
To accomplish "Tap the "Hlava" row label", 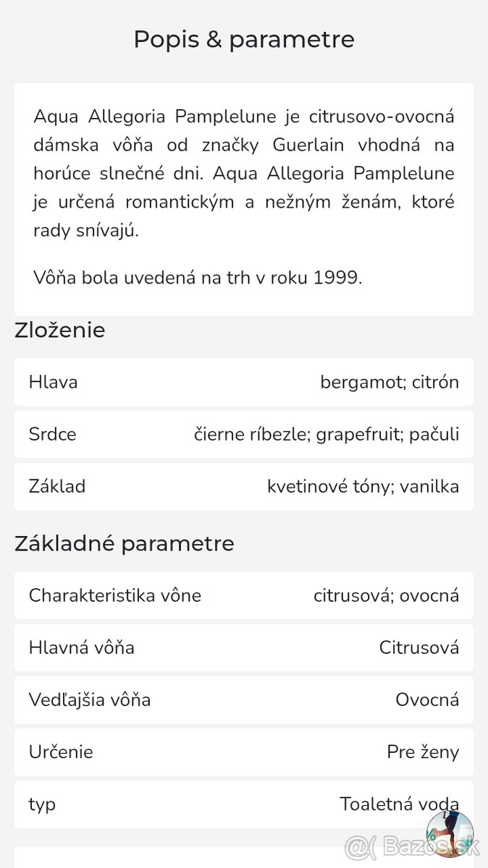I will tap(54, 382).
